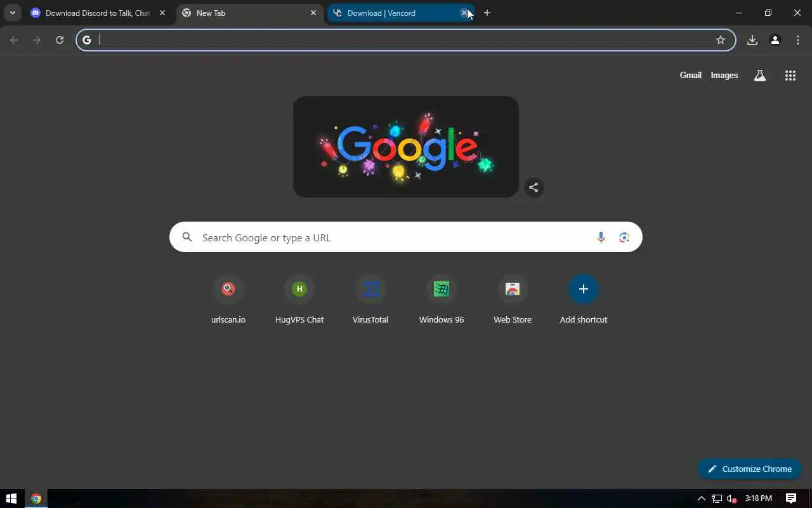
Task: Switch to the New Tab tab
Action: click(249, 13)
